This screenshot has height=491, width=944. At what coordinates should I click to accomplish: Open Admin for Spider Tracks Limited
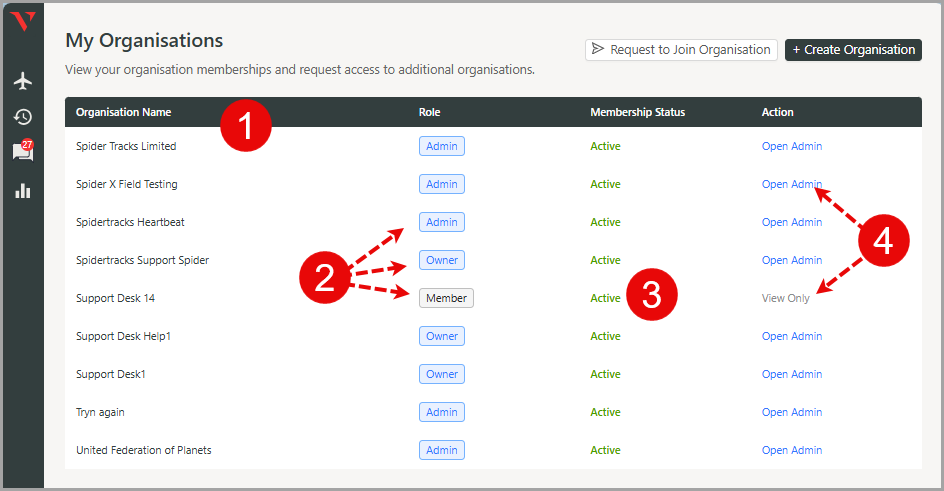(x=792, y=146)
